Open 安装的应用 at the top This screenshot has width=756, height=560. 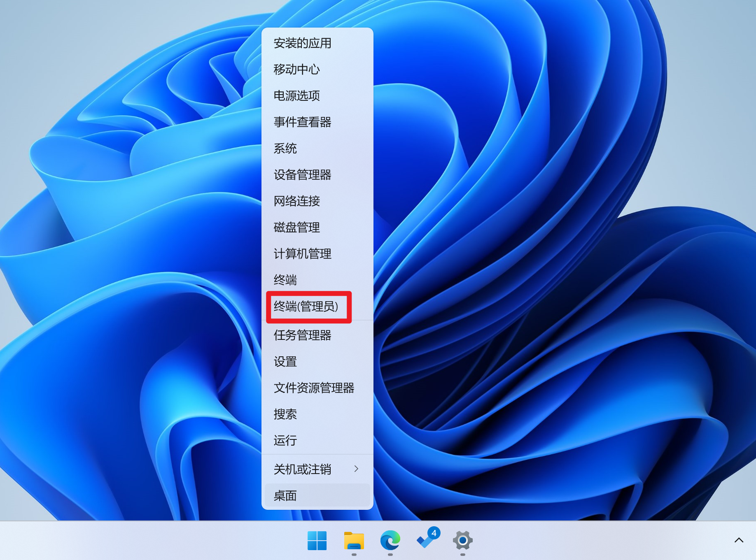(x=303, y=43)
